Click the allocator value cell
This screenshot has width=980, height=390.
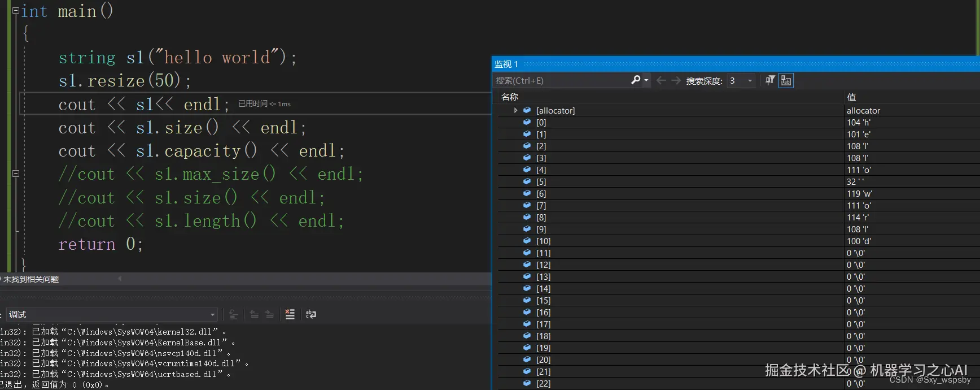click(x=863, y=110)
